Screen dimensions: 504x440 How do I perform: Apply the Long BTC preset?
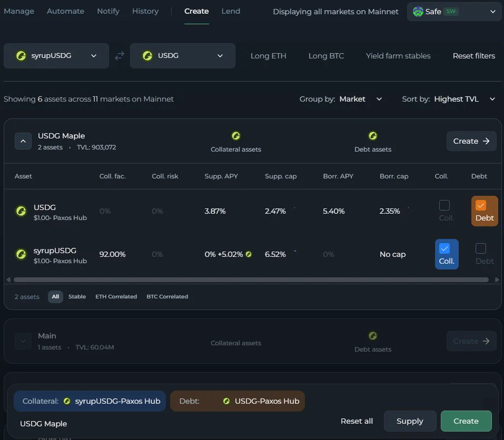tap(326, 56)
